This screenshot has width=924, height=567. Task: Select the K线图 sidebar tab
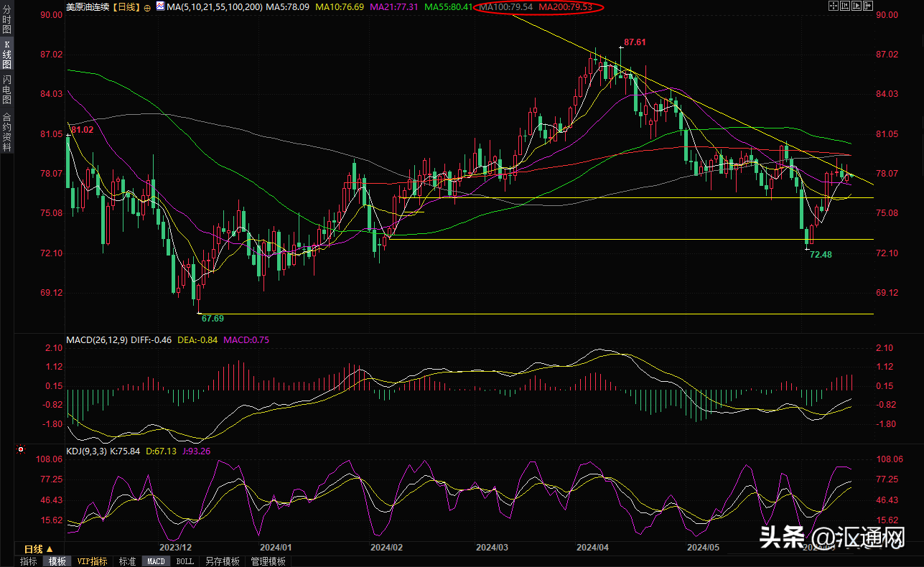point(6,55)
